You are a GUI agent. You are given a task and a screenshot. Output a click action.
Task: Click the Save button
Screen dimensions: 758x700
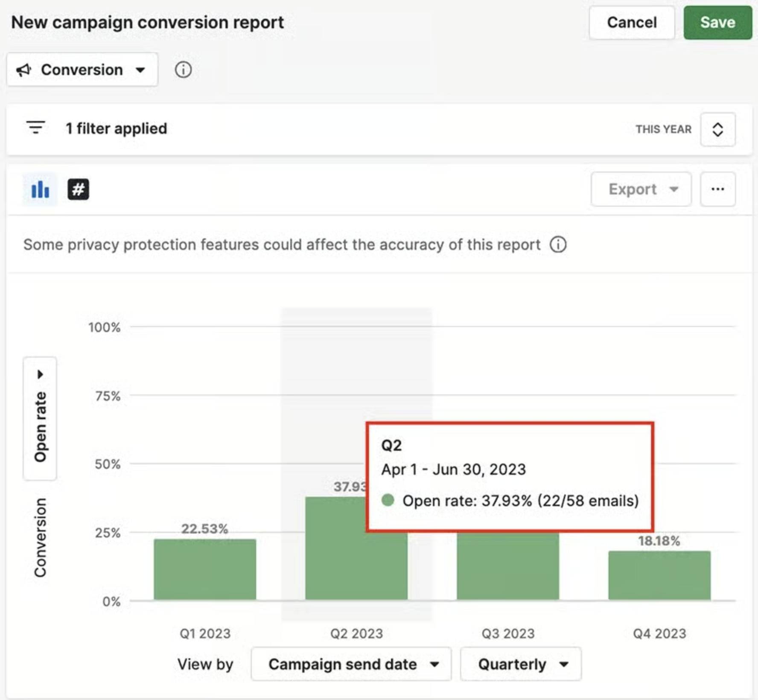(x=718, y=23)
